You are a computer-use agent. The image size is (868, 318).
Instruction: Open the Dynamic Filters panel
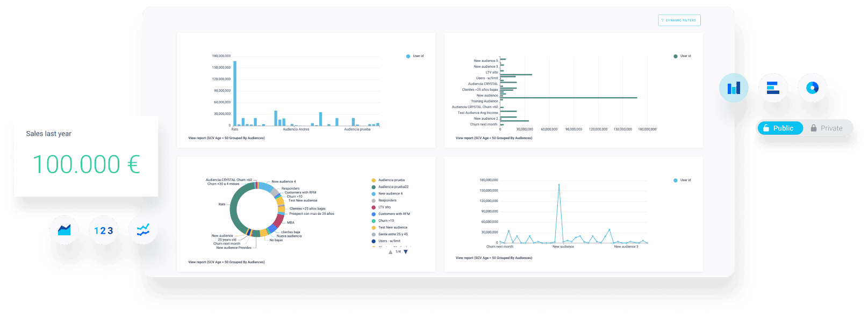tap(679, 20)
